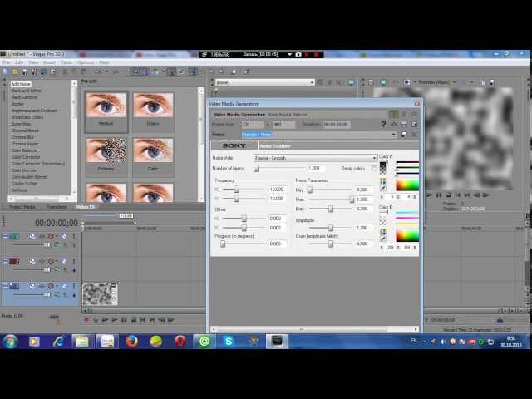532x399 pixels.
Task: Open the Options menu
Action: click(x=85, y=62)
